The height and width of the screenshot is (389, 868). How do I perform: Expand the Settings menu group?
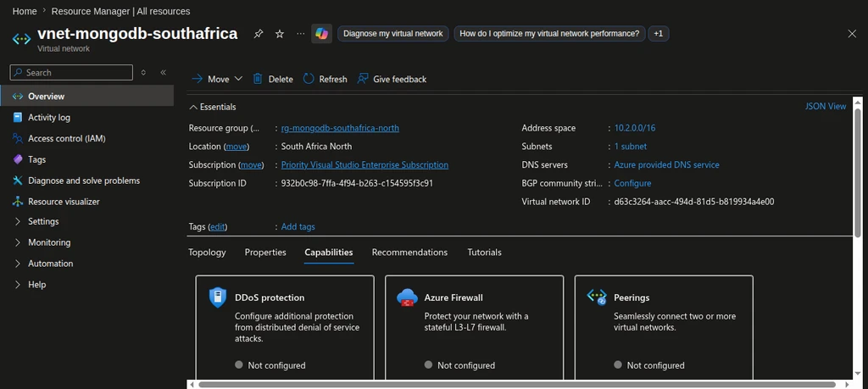click(x=18, y=221)
